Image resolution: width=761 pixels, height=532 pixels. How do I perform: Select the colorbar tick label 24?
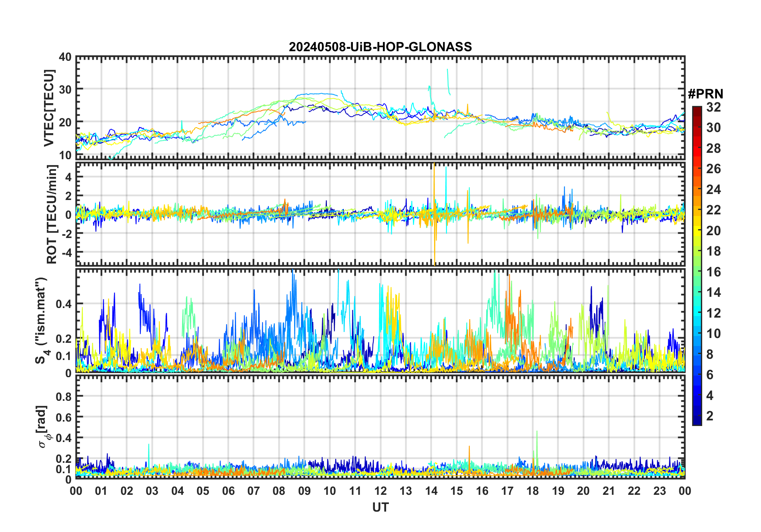coord(713,189)
